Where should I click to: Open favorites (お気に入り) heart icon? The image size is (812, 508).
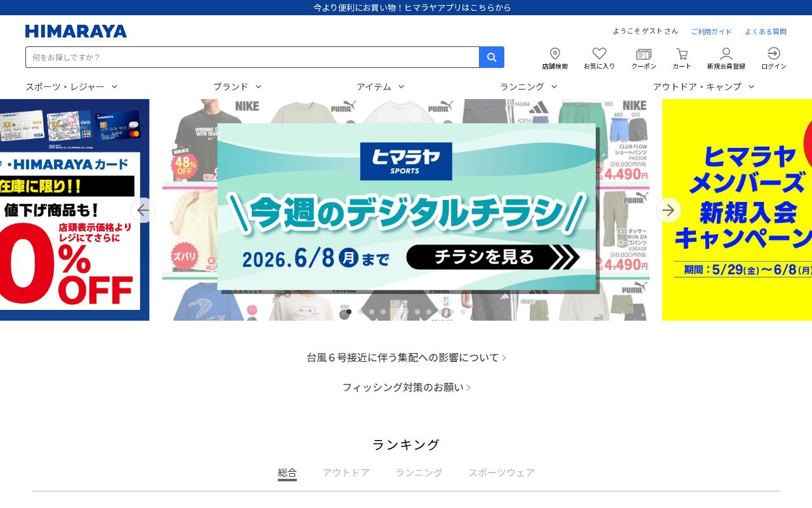[599, 58]
